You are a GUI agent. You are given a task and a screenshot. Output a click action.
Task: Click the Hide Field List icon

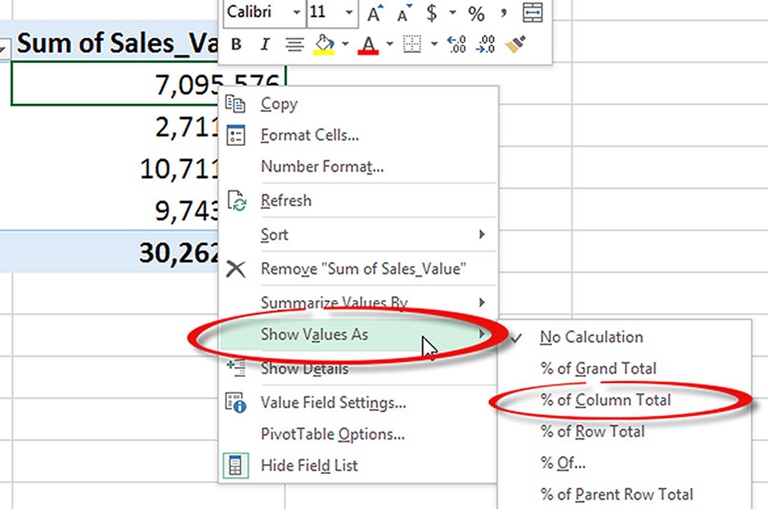click(236, 465)
